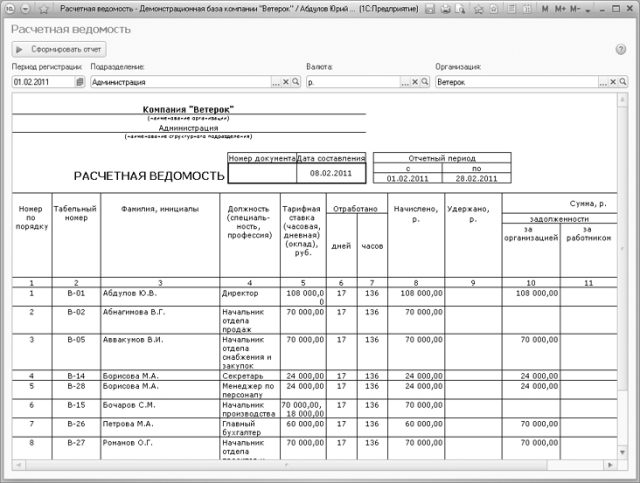
Task: Click the horizontal scrollbar right arrow
Action: click(x=610, y=465)
